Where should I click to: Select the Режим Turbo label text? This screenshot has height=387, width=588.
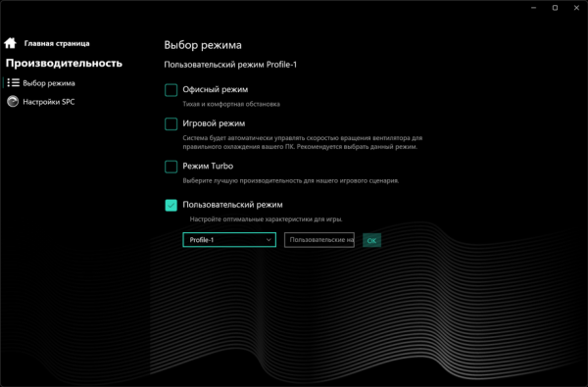tap(208, 167)
